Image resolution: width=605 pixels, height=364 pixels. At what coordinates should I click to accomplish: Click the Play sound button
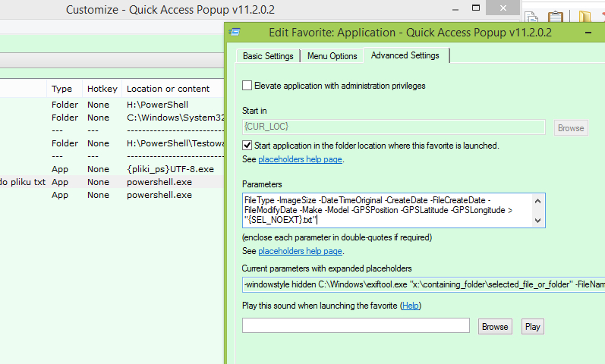532,327
